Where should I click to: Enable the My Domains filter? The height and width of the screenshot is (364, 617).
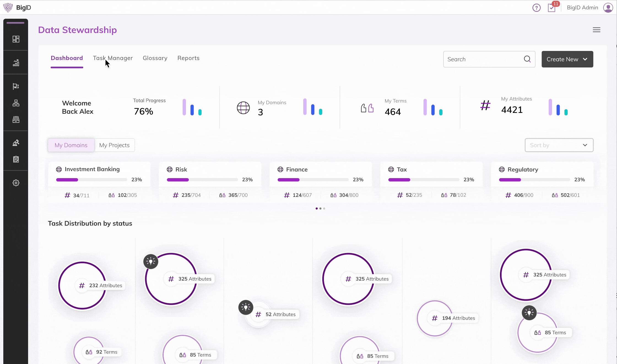pos(71,145)
